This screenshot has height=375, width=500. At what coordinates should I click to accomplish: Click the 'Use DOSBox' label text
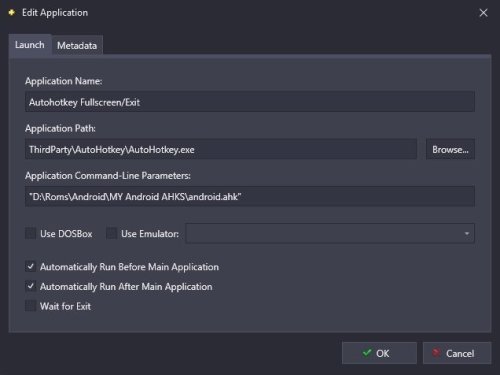click(x=66, y=234)
